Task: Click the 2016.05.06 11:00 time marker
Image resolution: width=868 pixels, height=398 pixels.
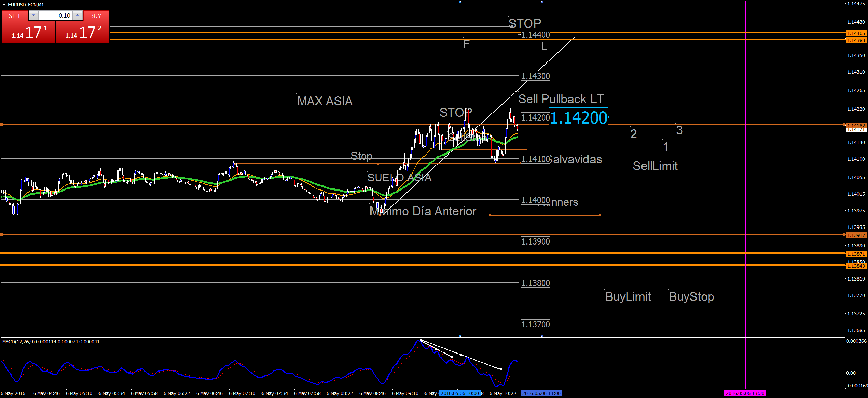Action: [541, 393]
